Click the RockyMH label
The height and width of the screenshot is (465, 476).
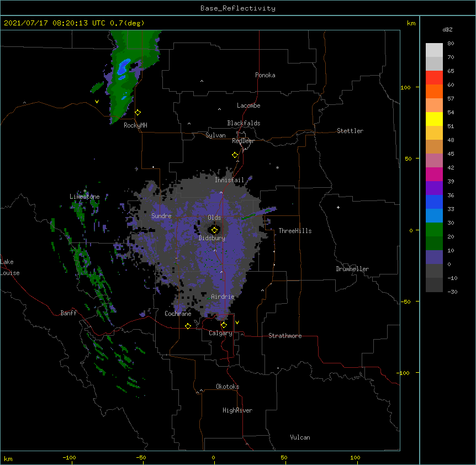[x=135, y=125]
